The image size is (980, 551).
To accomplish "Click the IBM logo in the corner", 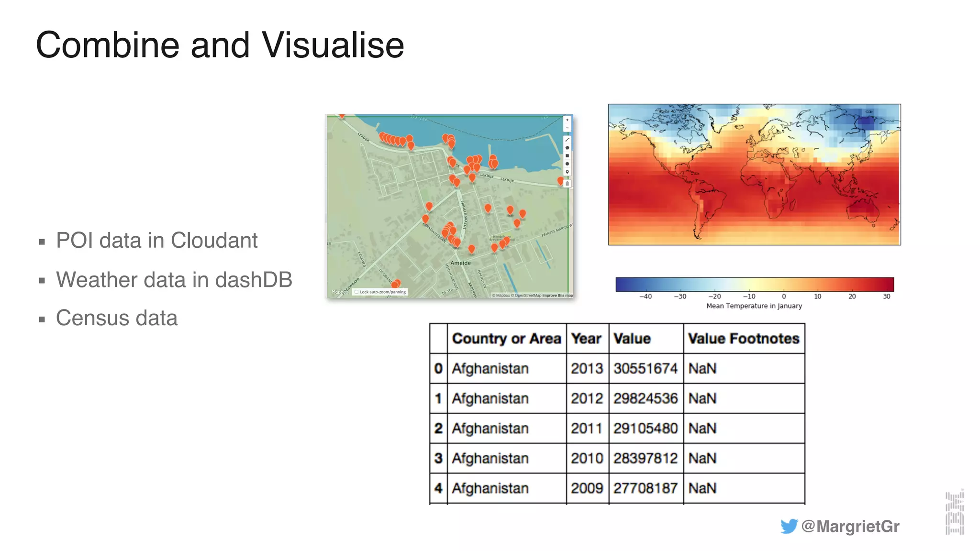I will pyautogui.click(x=954, y=513).
